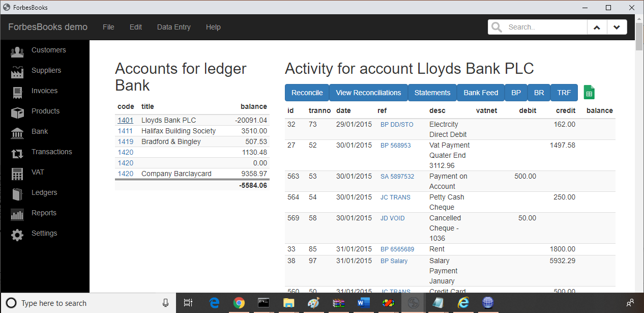This screenshot has height=313, width=644.
Task: Open ref SA 5897532 link
Action: [x=397, y=177]
